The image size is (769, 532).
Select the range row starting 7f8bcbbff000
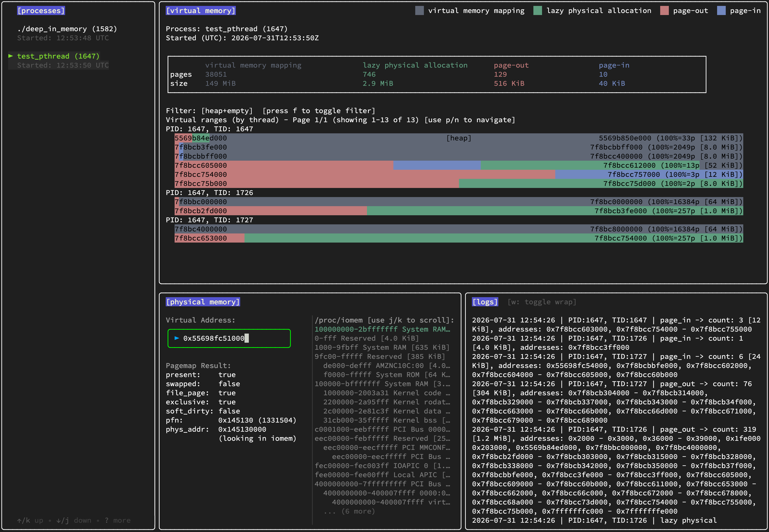pos(459,156)
